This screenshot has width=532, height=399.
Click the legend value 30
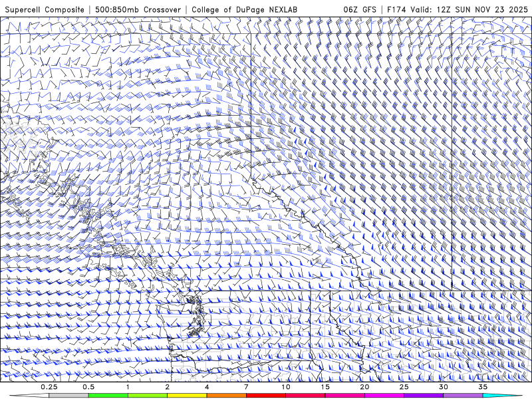pyautogui.click(x=443, y=387)
